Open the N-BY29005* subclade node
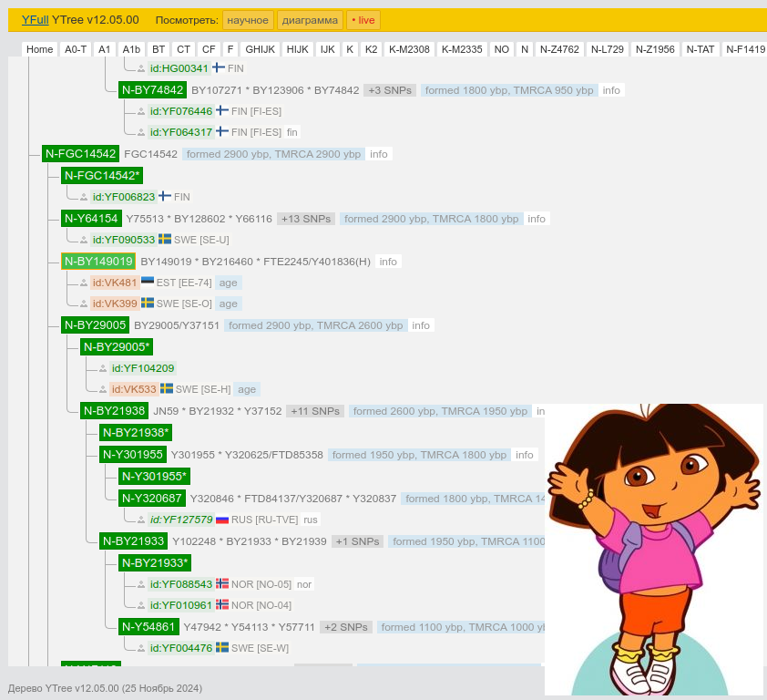Image resolution: width=767 pixels, height=700 pixels. coord(117,347)
